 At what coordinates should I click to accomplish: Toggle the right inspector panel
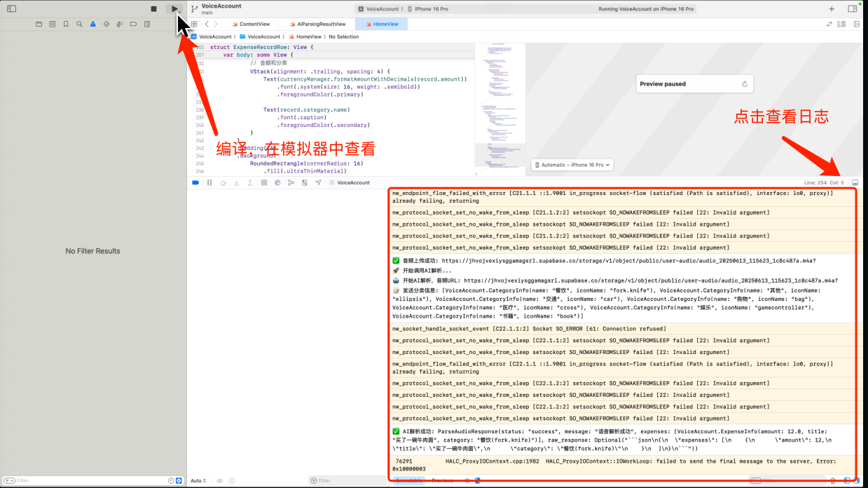tap(853, 9)
